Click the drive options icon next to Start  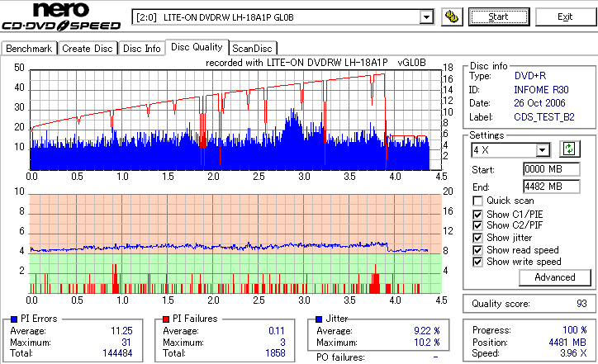452,17
